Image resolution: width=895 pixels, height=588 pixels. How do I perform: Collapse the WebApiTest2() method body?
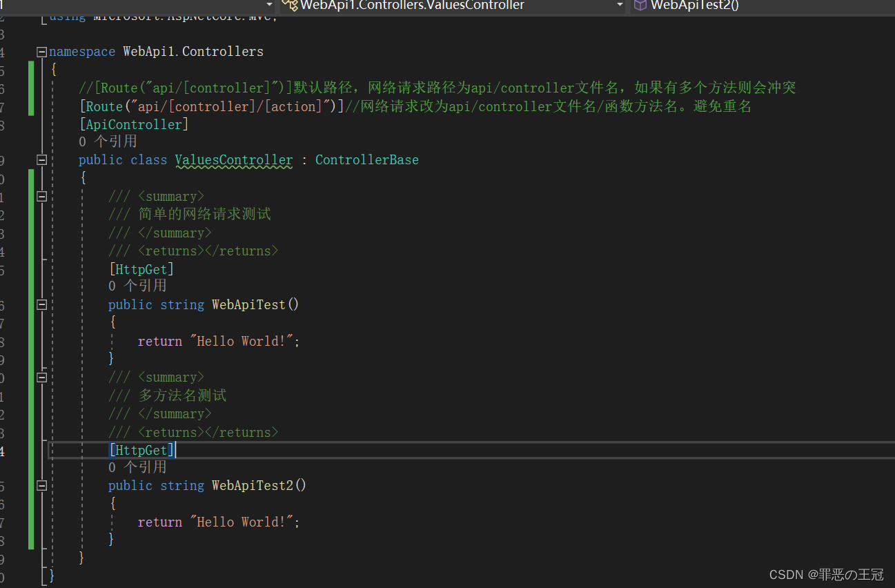click(x=41, y=485)
